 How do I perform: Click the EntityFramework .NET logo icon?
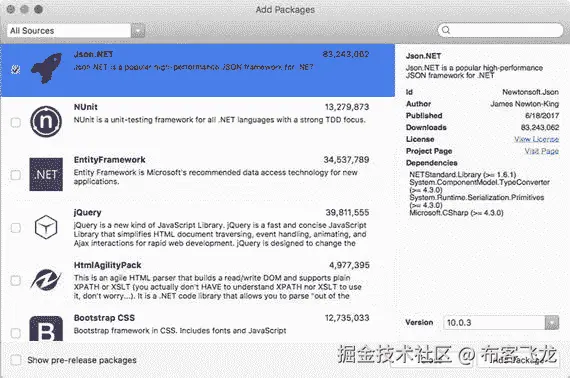tap(46, 174)
